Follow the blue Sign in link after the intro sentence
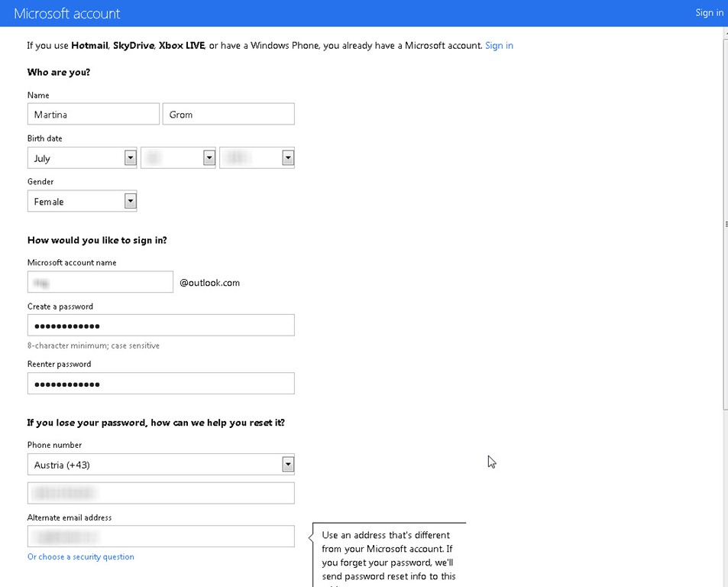 499,46
